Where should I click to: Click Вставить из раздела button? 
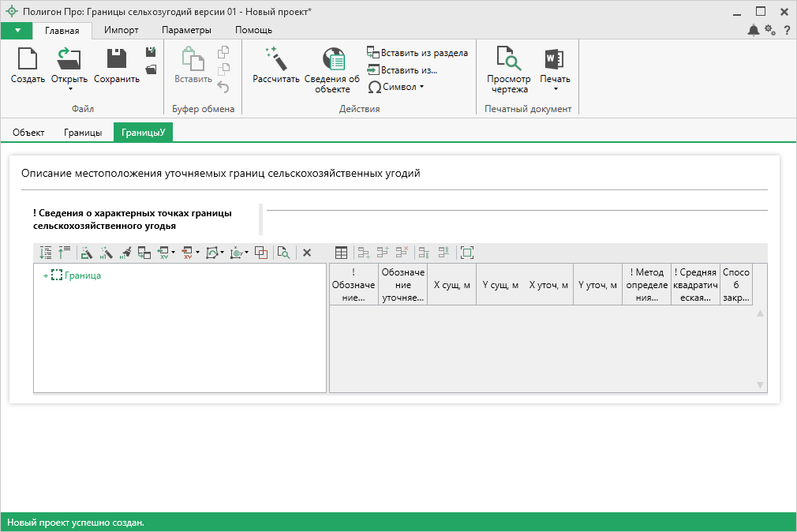[x=417, y=53]
